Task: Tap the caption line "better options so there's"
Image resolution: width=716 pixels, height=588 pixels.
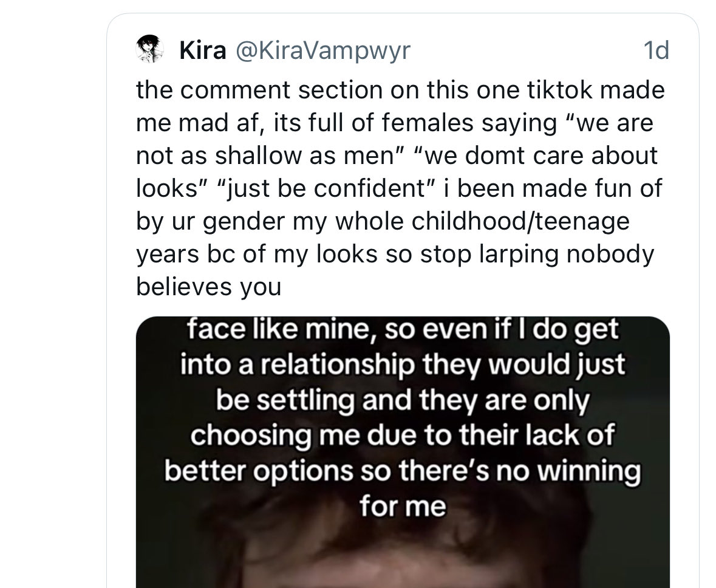Action: 403,471
